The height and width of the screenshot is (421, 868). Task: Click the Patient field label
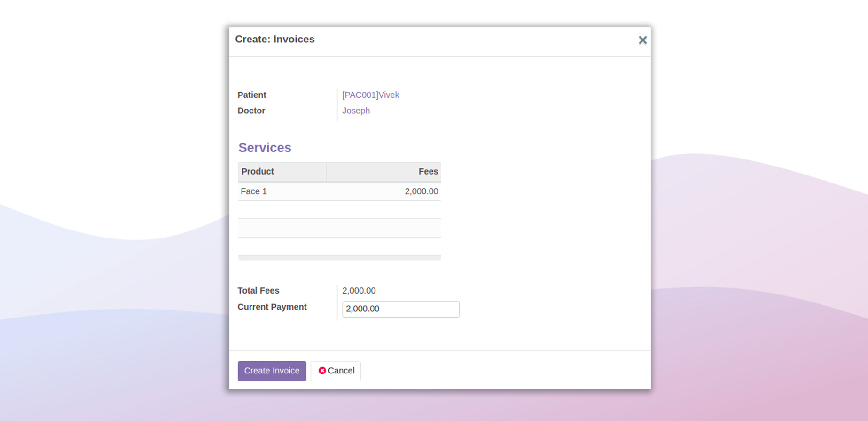point(251,95)
